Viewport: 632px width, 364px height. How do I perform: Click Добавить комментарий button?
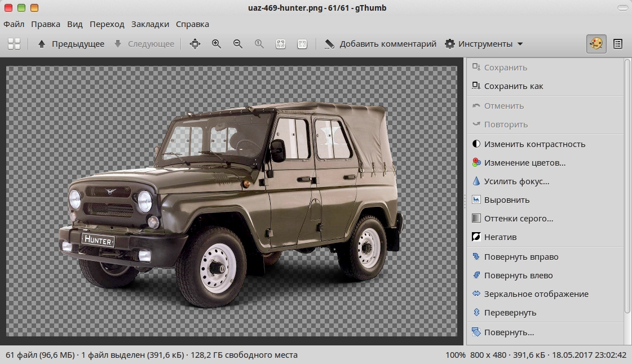coord(381,44)
